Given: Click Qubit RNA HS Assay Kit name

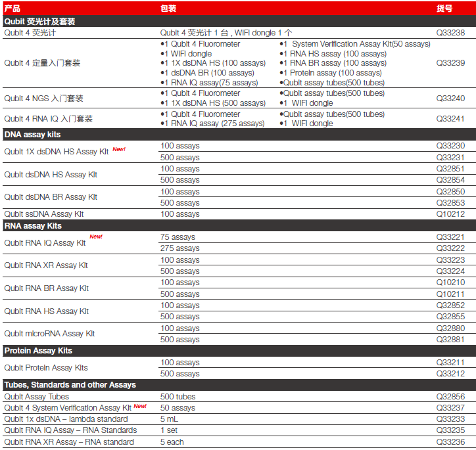Looking at the screenshot, I should point(47,311).
